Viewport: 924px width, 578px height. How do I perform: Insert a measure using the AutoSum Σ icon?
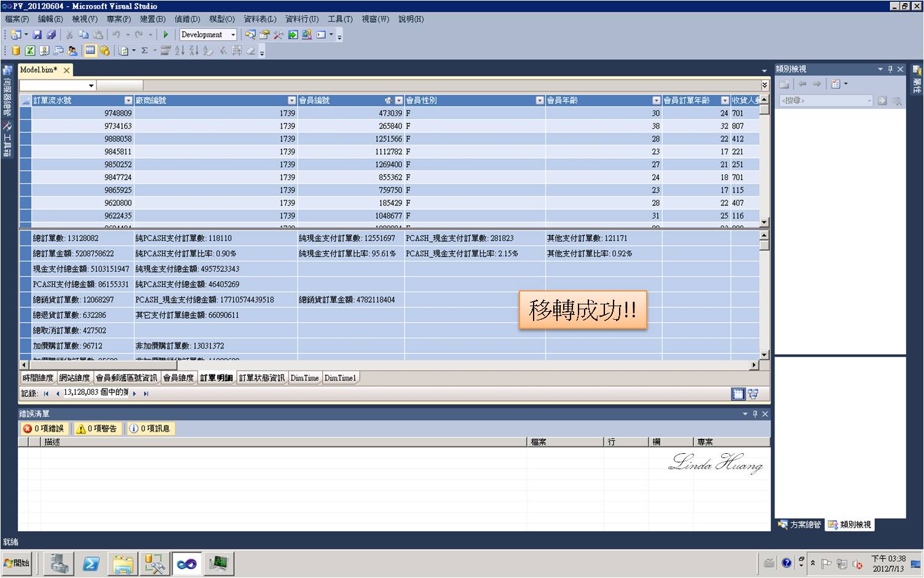(144, 50)
